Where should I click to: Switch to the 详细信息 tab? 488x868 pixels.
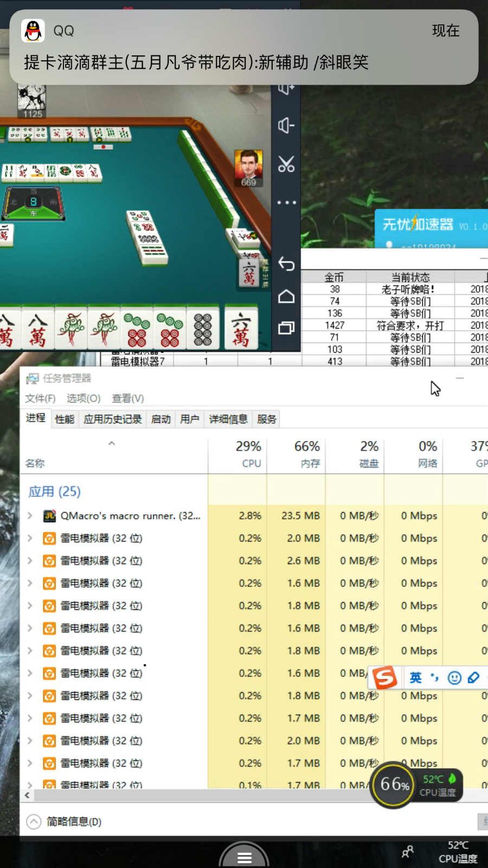[x=228, y=419]
